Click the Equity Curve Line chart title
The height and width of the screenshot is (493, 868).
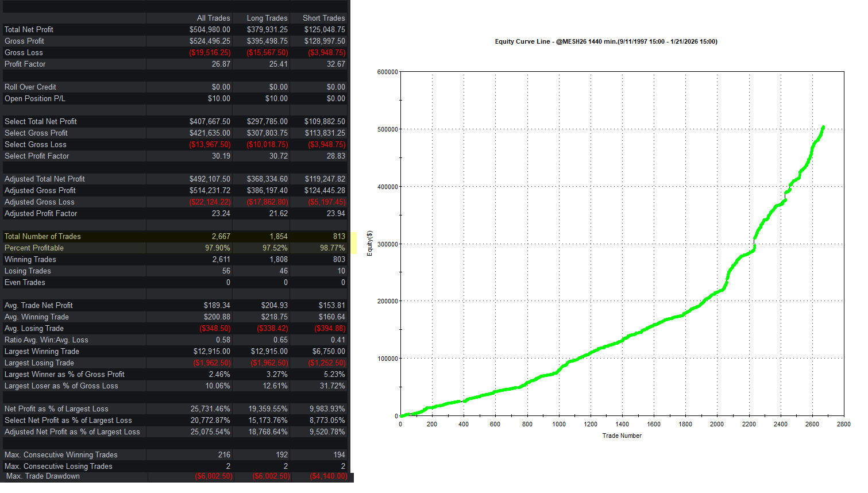point(605,41)
